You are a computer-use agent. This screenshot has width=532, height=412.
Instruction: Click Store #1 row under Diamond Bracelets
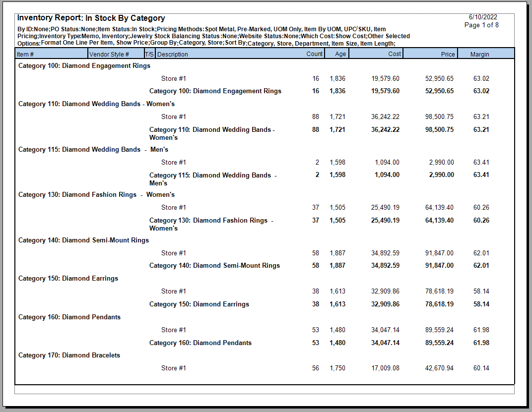click(x=173, y=368)
